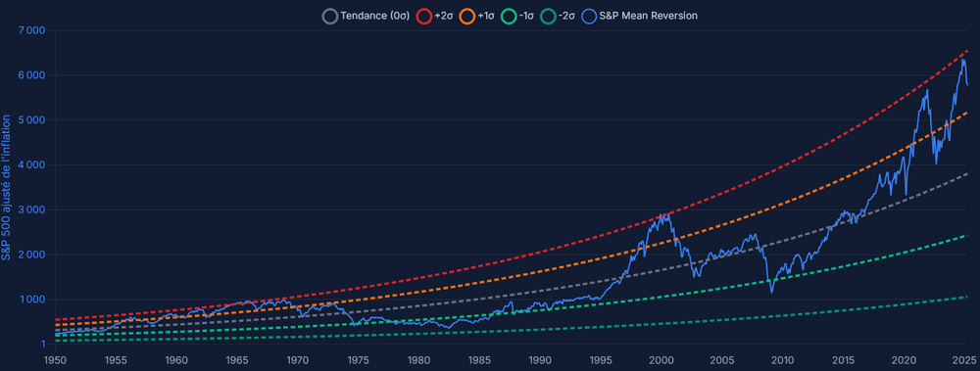The width and height of the screenshot is (980, 371).
Task: Click the S&P line's 2025 peak
Action: coord(963,60)
